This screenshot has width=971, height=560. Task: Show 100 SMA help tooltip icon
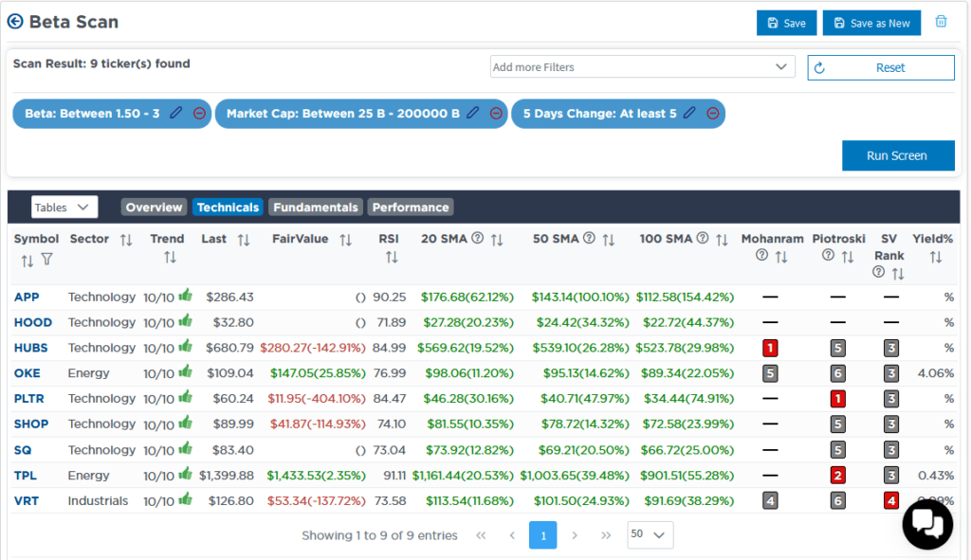703,238
